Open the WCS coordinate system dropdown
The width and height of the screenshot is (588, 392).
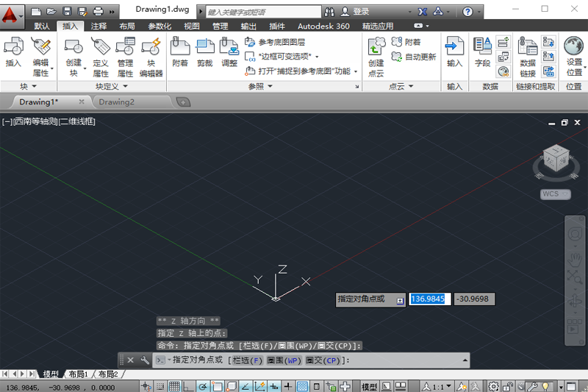click(556, 194)
